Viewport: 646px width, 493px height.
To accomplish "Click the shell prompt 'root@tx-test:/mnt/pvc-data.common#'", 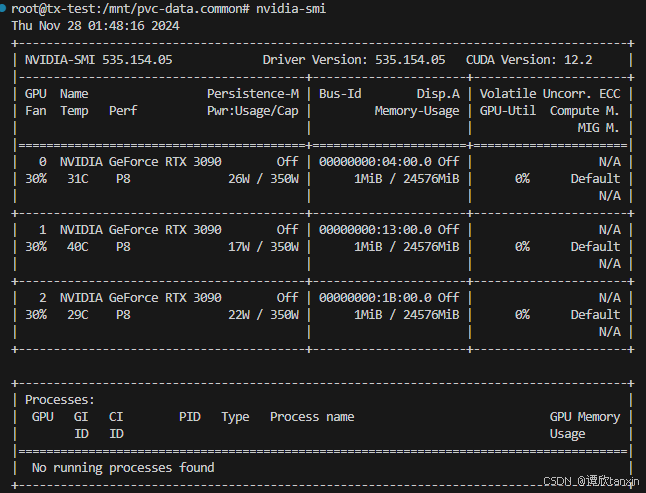I will coord(130,9).
